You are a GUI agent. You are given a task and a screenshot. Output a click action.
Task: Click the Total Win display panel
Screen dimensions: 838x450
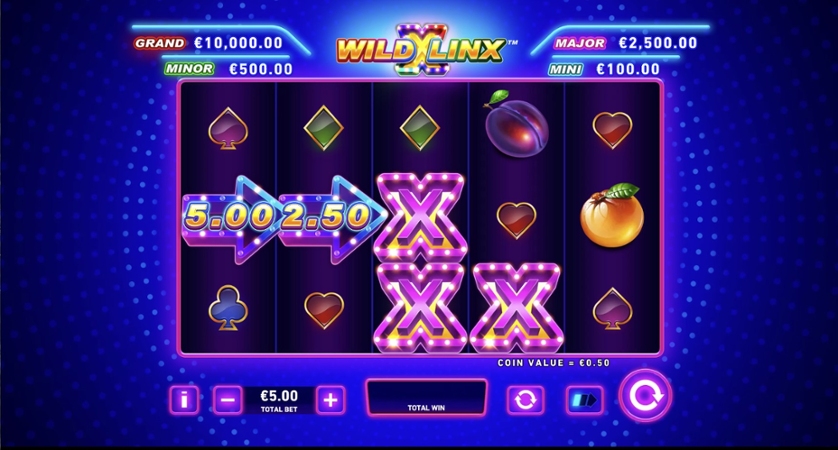point(426,398)
